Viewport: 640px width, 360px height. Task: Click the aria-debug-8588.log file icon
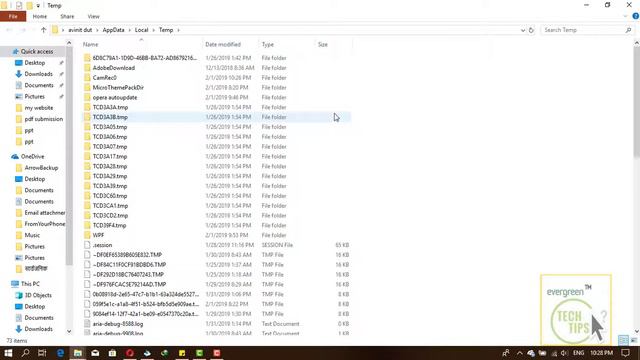point(87,324)
